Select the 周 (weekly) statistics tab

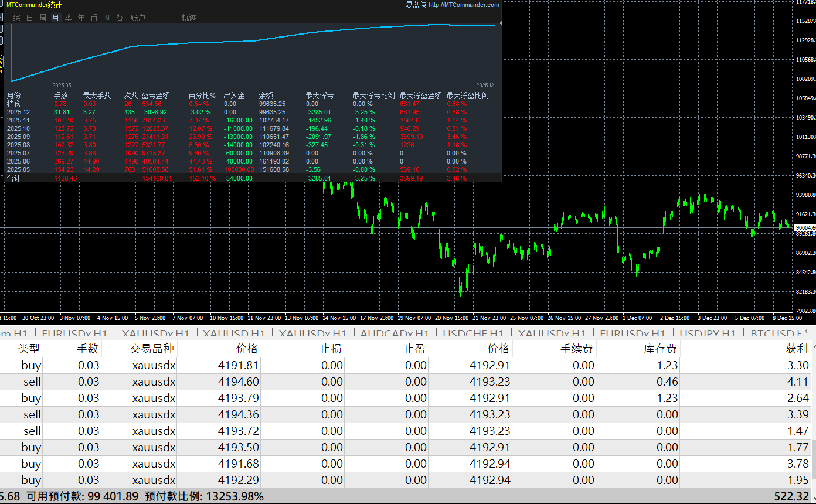(43, 18)
